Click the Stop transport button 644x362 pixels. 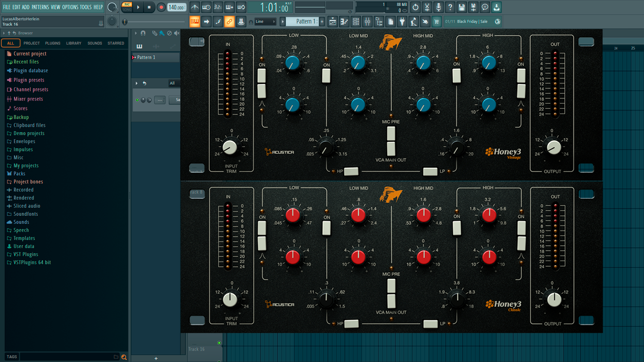pos(149,7)
